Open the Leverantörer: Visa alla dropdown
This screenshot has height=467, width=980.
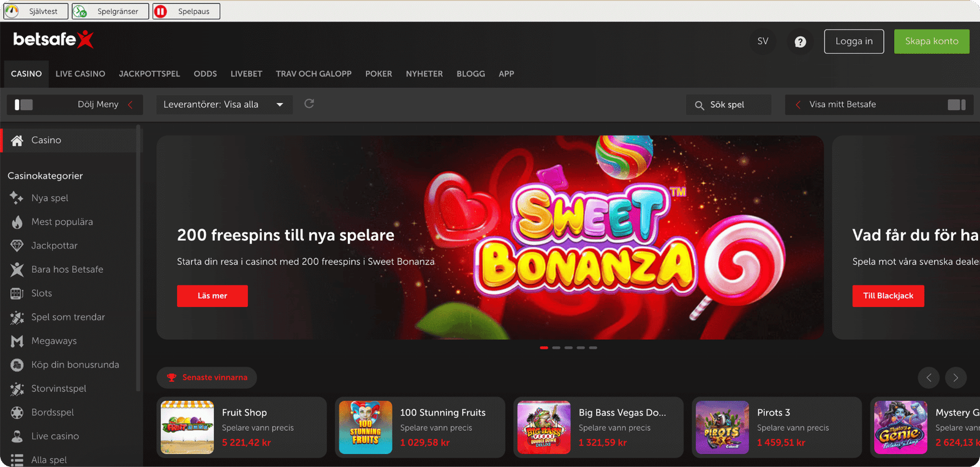click(224, 105)
